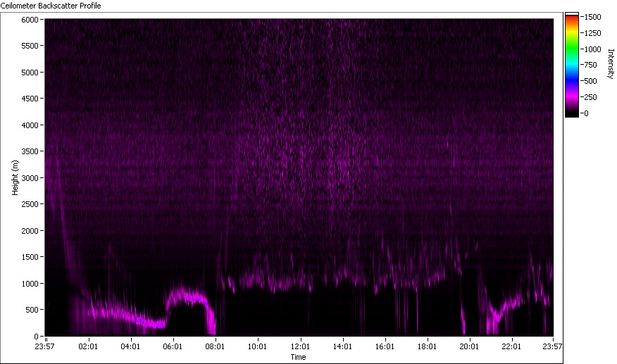
Task: Click the 10:01 time tick label
Action: tap(257, 346)
